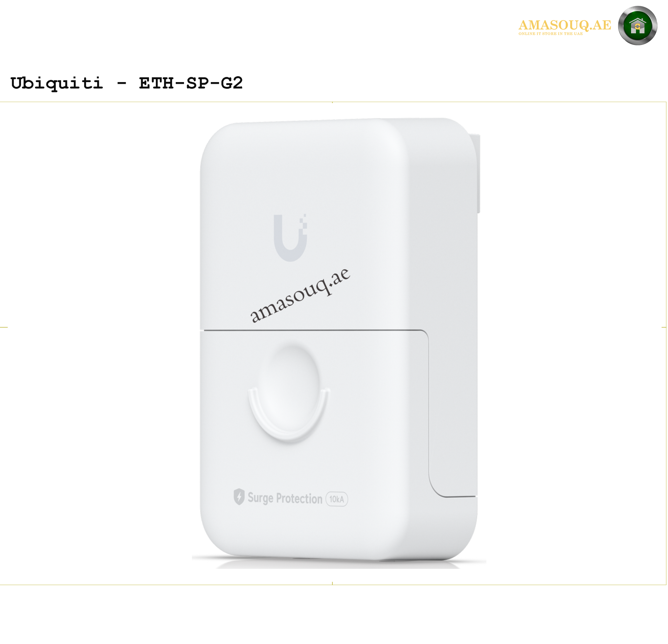This screenshot has width=668, height=644.
Task: Click the protruding tab on the device's top right
Action: pos(475,173)
